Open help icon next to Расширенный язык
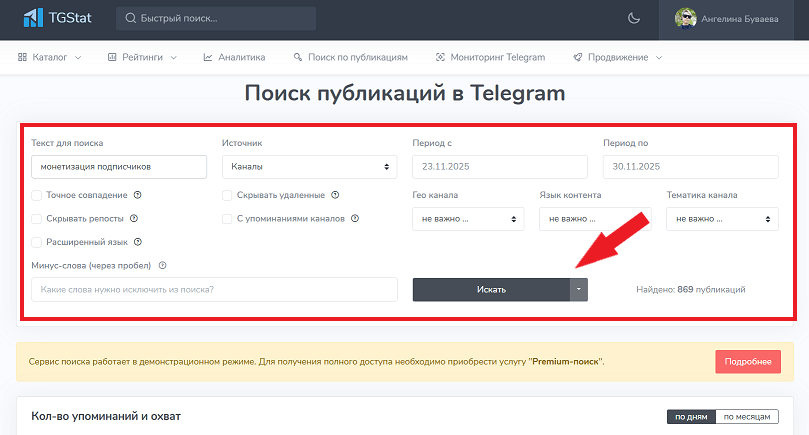The image size is (809, 435). click(x=138, y=242)
